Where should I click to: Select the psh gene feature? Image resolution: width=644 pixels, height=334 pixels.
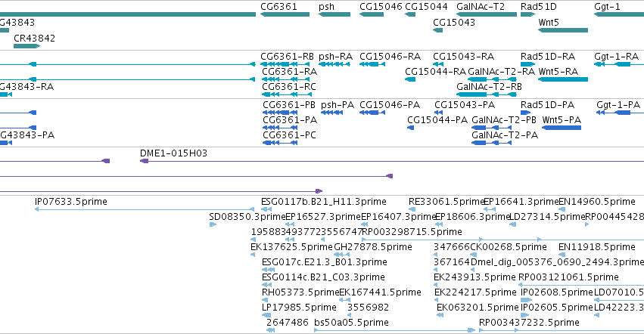pyautogui.click(x=334, y=14)
